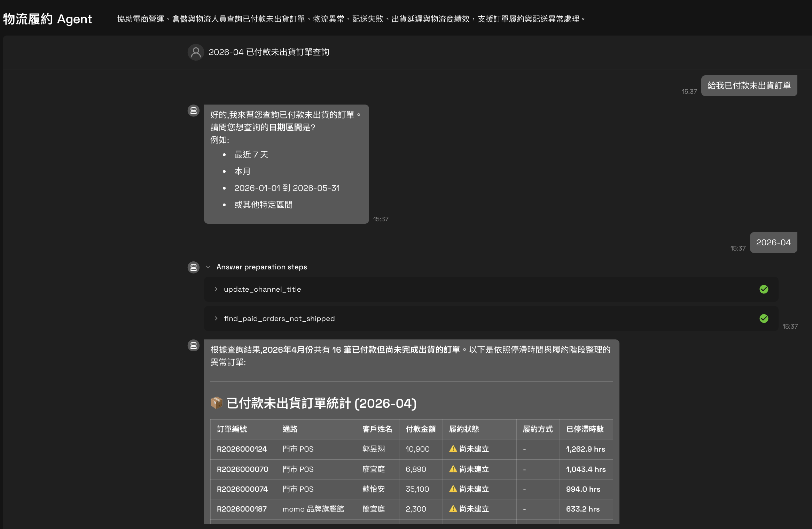Click the 付款金額 column header
This screenshot has width=812, height=529.
[421, 429]
